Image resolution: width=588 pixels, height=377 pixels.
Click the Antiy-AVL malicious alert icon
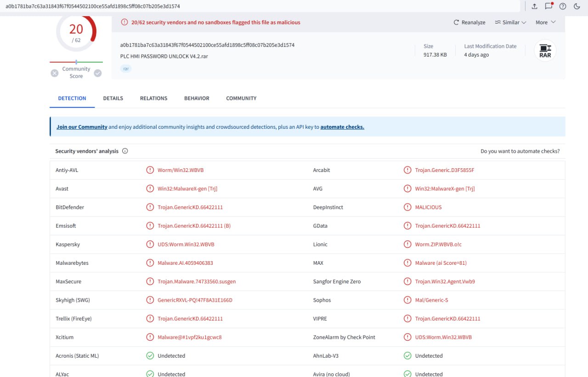pyautogui.click(x=150, y=170)
